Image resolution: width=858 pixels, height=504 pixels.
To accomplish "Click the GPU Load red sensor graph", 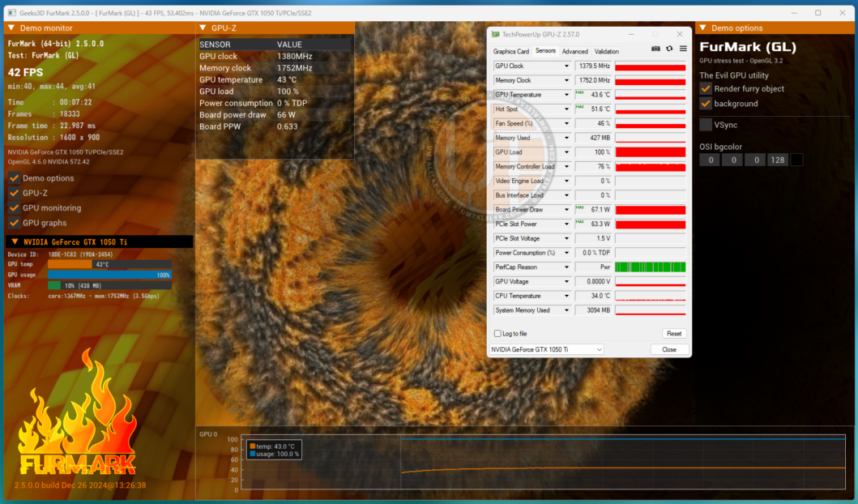I will pos(650,152).
